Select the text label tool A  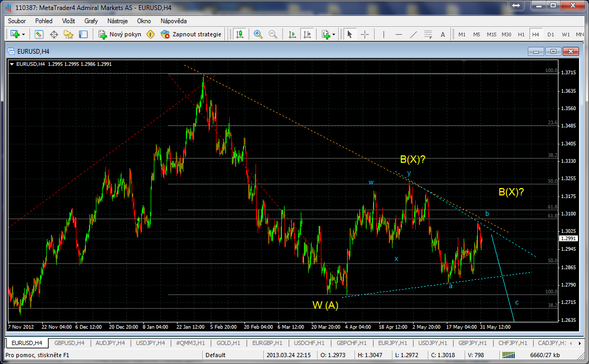[443, 34]
